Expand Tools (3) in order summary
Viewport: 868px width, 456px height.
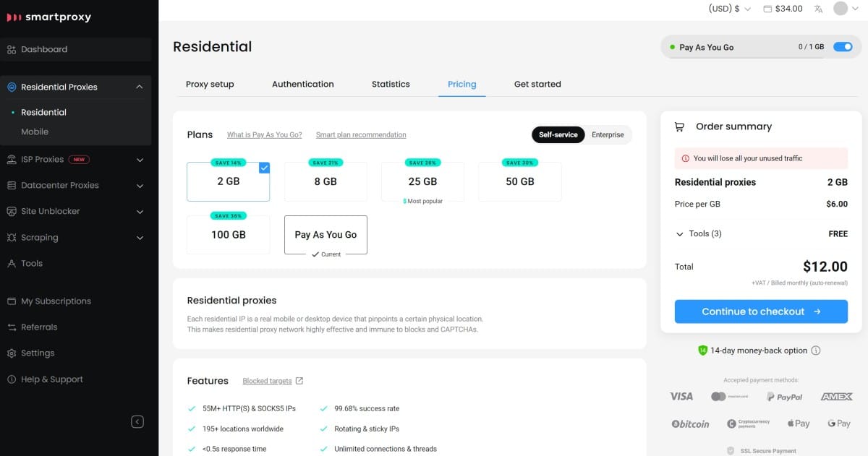pos(698,233)
